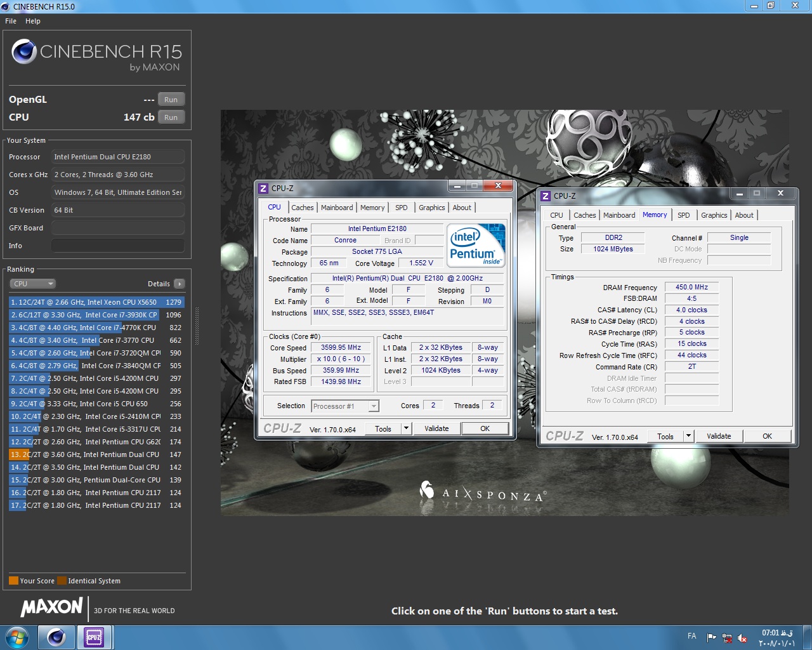
Task: Select Caches tab in right CPU-Z window
Action: [585, 215]
